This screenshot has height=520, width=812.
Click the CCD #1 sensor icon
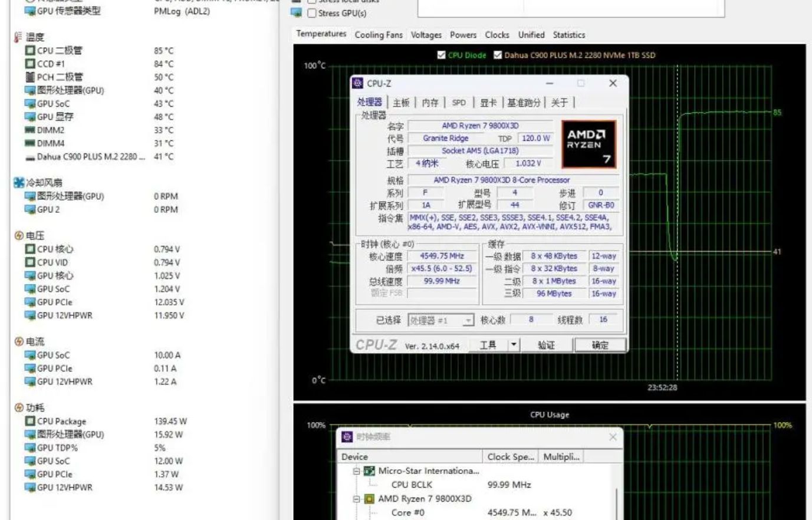pos(30,64)
